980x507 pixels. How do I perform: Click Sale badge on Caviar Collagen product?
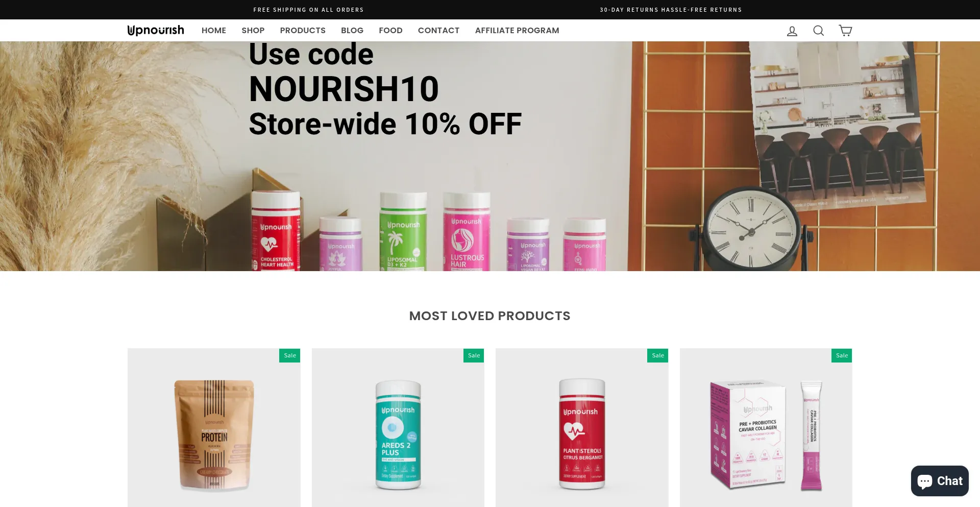coord(842,355)
